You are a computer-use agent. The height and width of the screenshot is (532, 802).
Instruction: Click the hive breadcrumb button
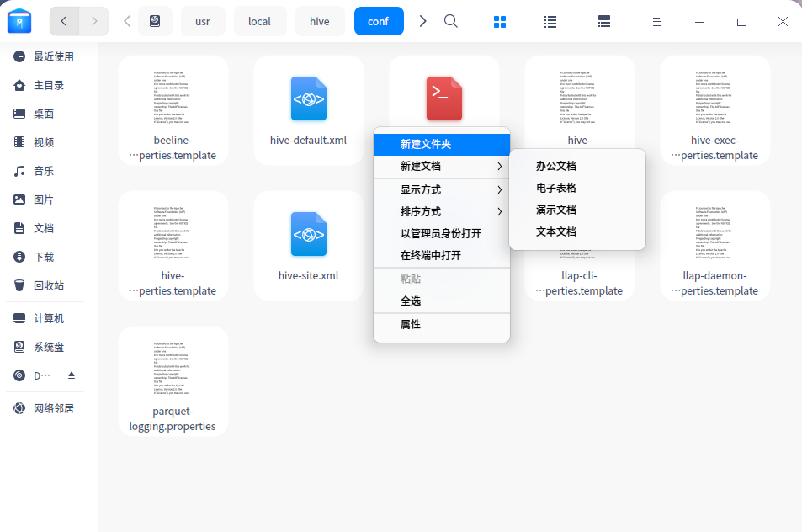click(319, 21)
